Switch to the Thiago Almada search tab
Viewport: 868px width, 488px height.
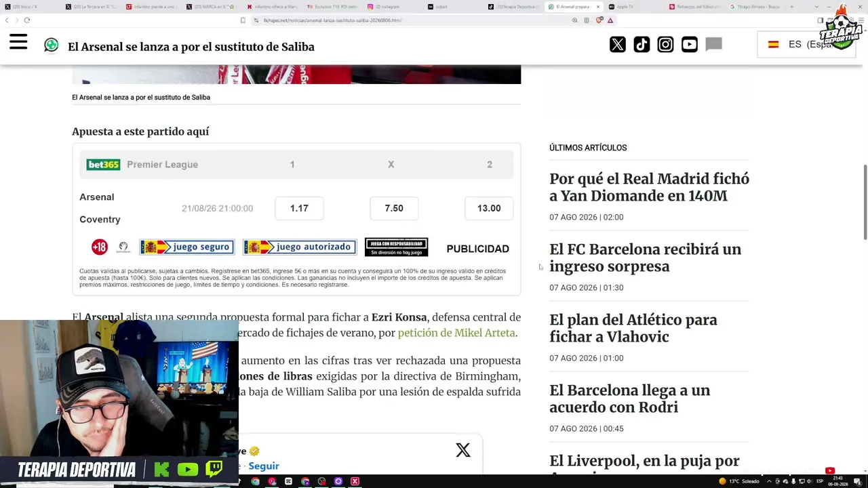click(755, 7)
